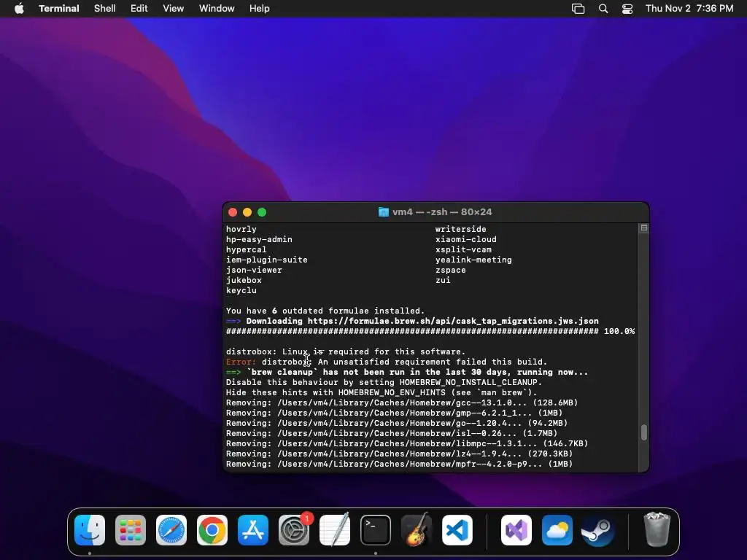The width and height of the screenshot is (747, 560).
Task: Click the Stage/window mirroring icon in menu bar
Action: (578, 9)
